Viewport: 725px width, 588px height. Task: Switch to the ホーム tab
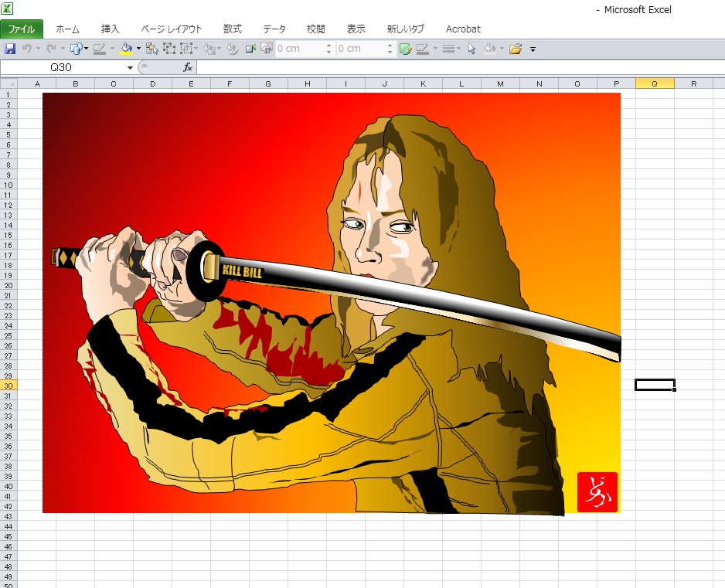click(x=67, y=29)
